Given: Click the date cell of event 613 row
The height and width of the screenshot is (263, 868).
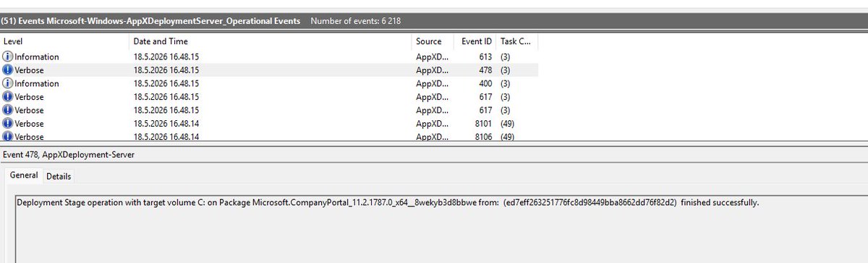Looking at the screenshot, I should (166, 57).
